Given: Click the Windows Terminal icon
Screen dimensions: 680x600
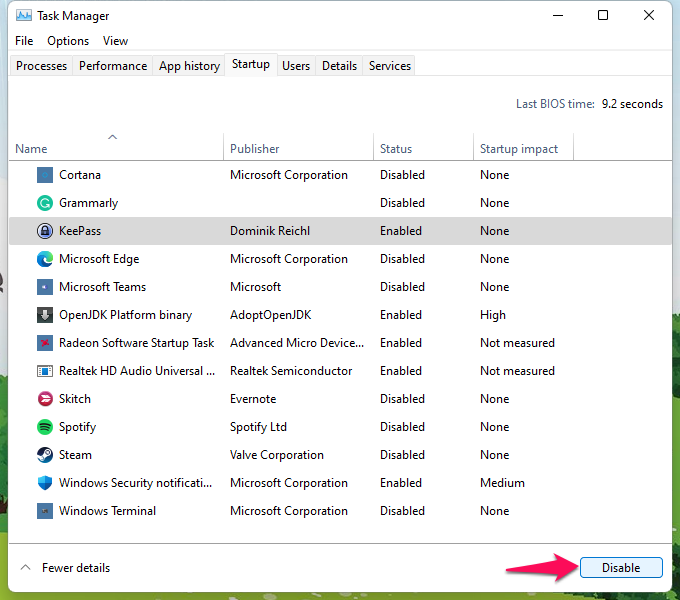Looking at the screenshot, I should (x=45, y=511).
